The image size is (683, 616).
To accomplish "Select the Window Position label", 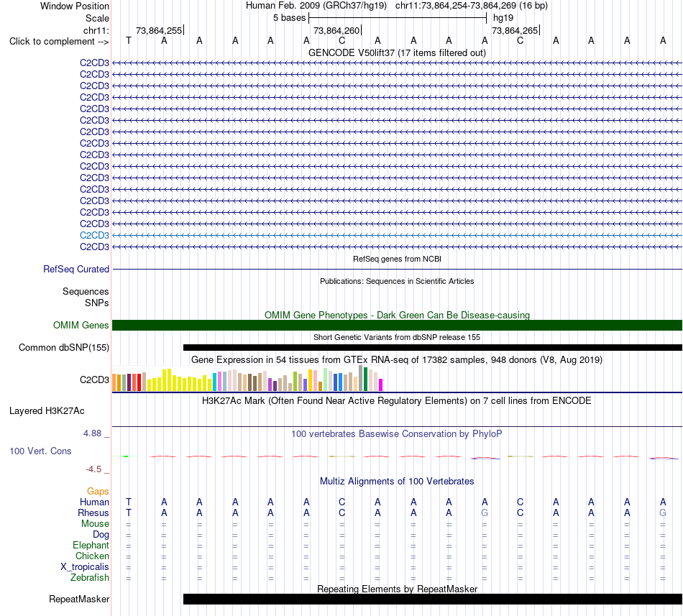I will (75, 6).
